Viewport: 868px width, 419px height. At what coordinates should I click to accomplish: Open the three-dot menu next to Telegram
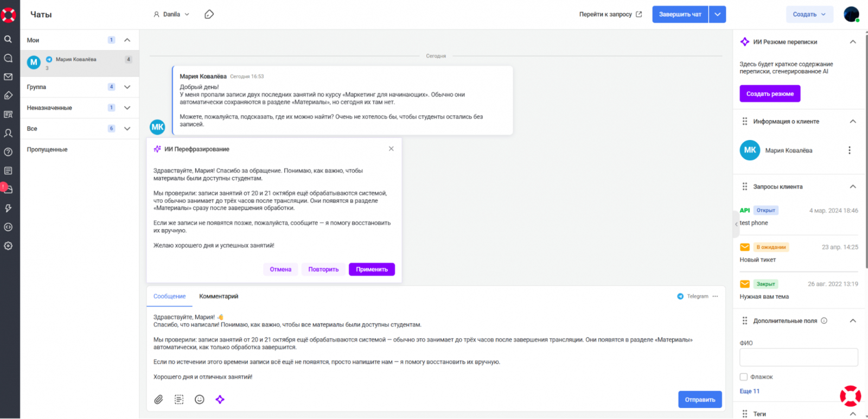tap(715, 296)
